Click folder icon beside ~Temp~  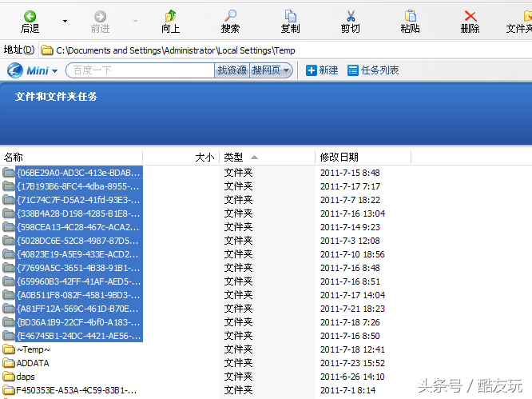tap(9, 349)
